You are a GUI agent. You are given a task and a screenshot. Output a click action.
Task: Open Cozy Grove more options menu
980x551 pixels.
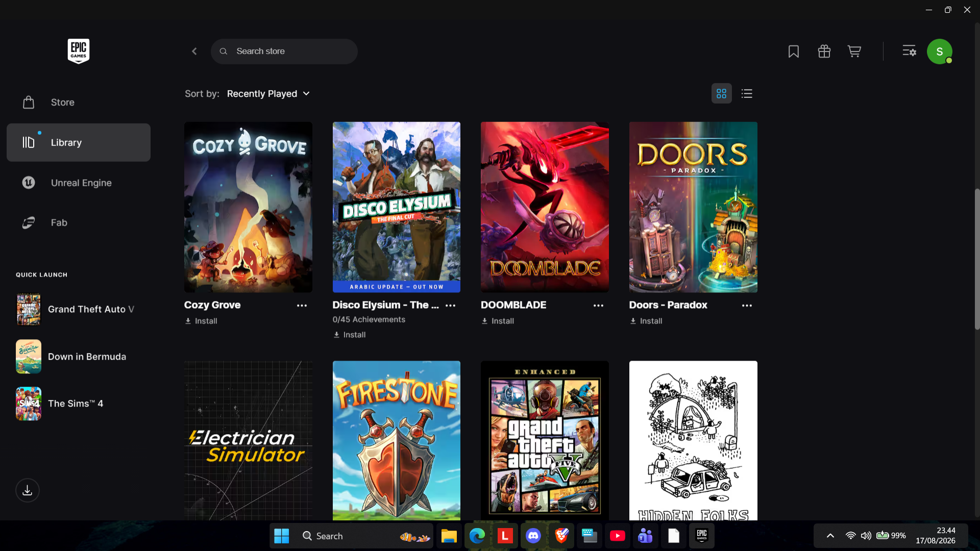tap(302, 306)
